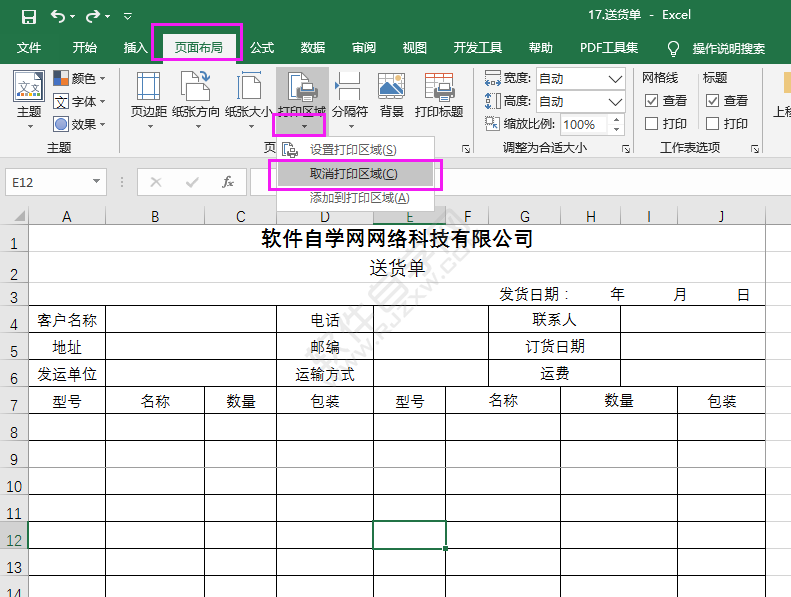791x597 pixels.
Task: Select Set Print Area (设置打印区域) menu item
Action: click(x=355, y=150)
